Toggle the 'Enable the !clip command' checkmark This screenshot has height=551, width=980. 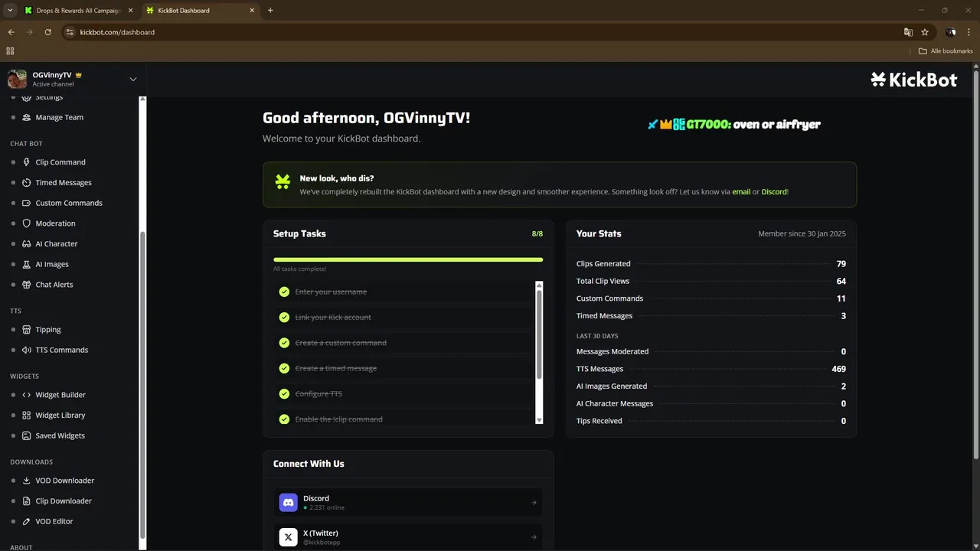click(284, 419)
